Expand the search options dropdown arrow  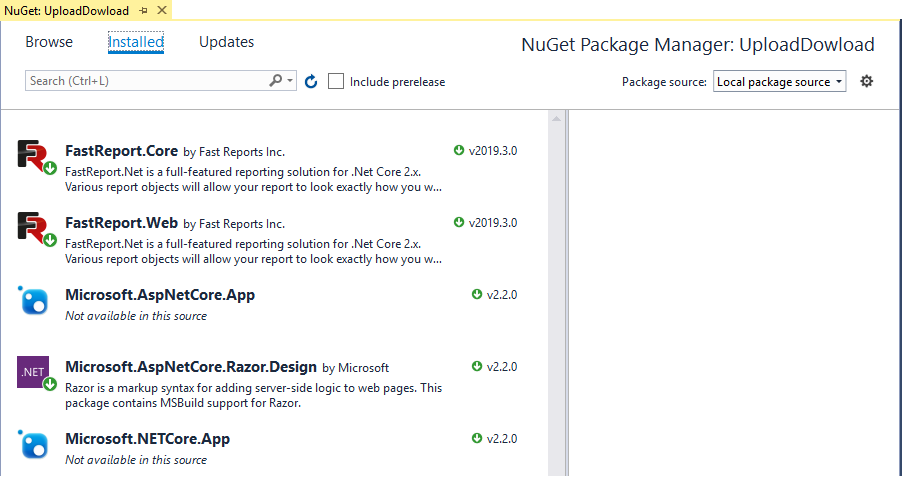[290, 81]
